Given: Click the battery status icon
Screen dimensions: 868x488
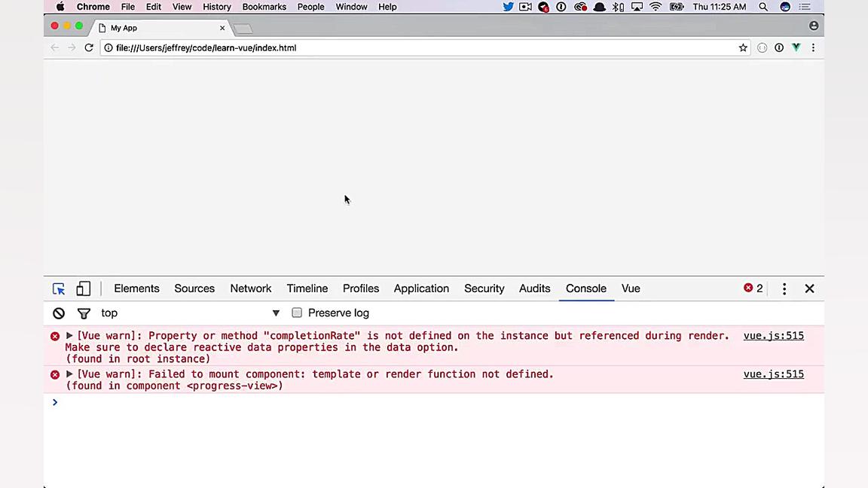Looking at the screenshot, I should 677,8.
